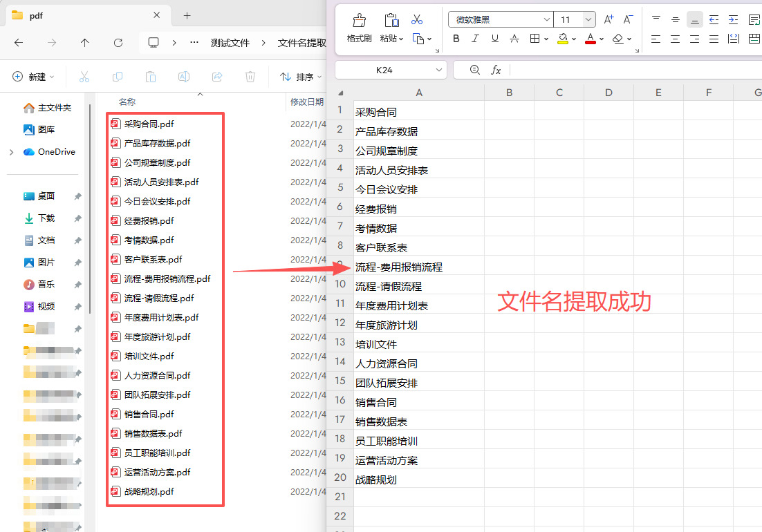The image size is (762, 532).
Task: Open the font size dropdown showing 11
Action: tap(588, 19)
